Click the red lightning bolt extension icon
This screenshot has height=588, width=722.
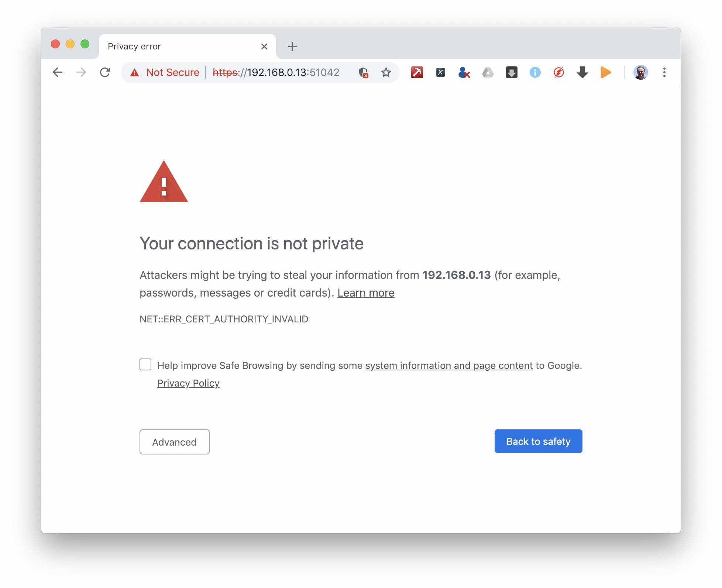(558, 72)
